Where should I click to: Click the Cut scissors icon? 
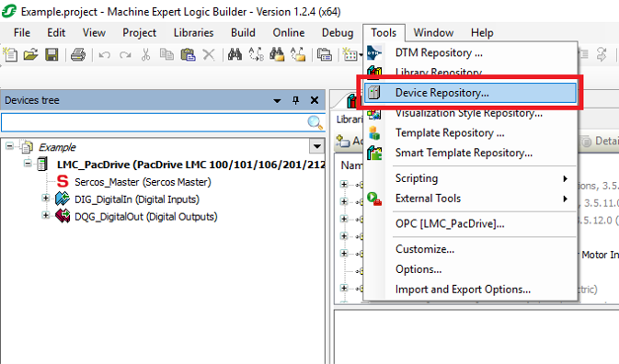click(145, 54)
